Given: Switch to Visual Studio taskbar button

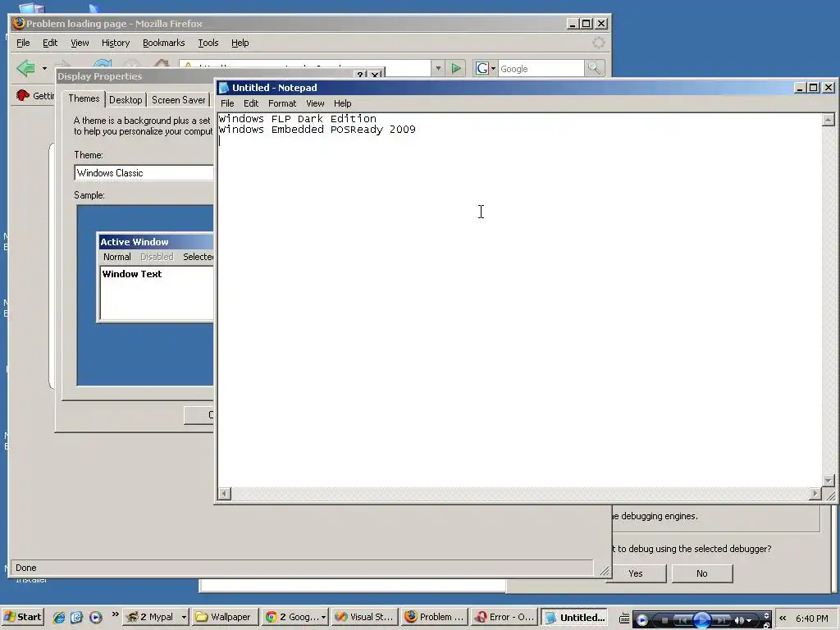Looking at the screenshot, I should 365,617.
